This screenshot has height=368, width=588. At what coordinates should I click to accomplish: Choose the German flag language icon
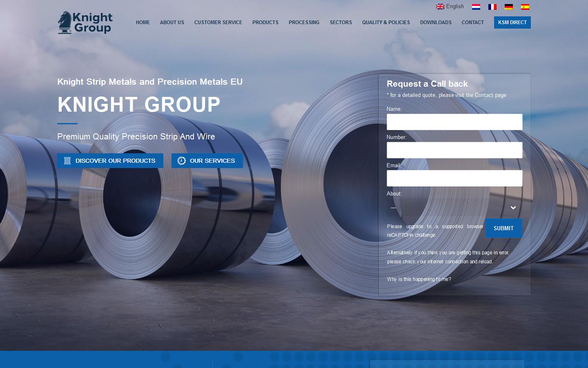click(508, 7)
